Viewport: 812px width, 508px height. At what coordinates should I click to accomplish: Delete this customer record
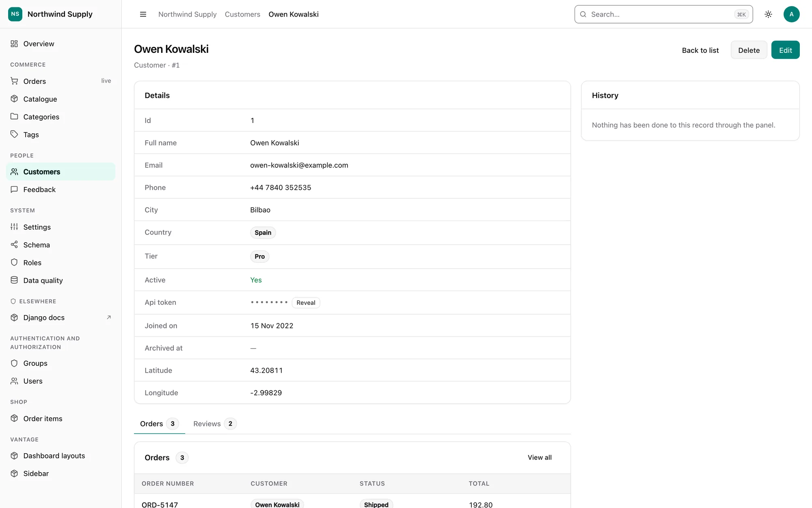click(x=749, y=50)
